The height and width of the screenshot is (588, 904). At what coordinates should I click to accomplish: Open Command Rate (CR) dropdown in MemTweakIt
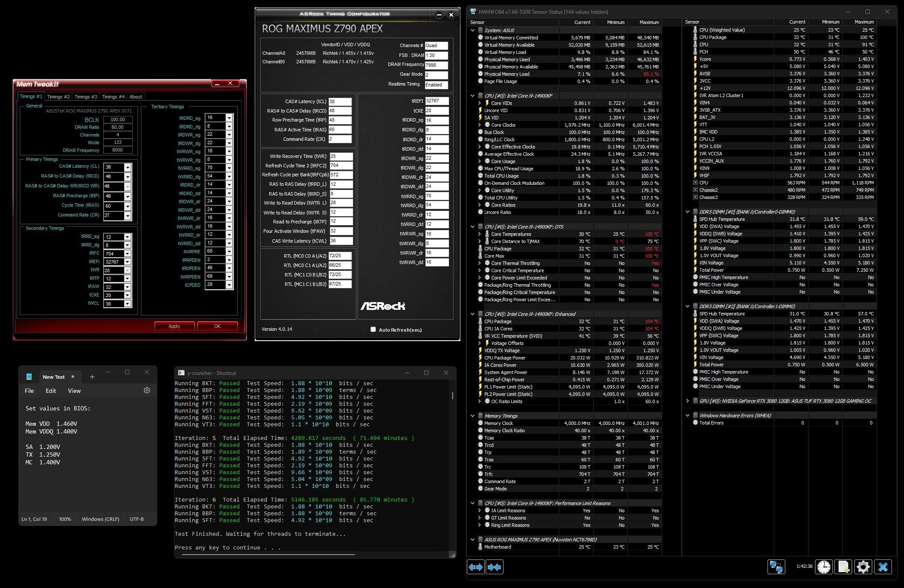point(127,216)
